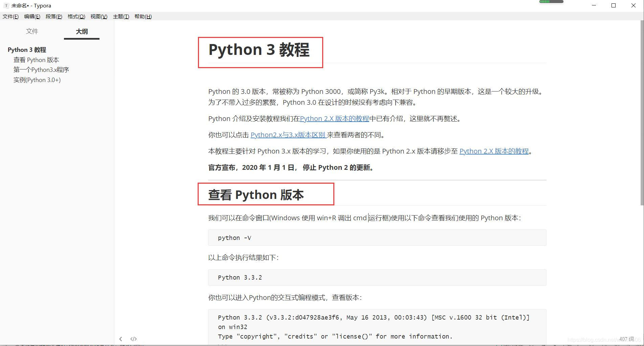
Task: Open the 主题(T) menu
Action: [121, 17]
